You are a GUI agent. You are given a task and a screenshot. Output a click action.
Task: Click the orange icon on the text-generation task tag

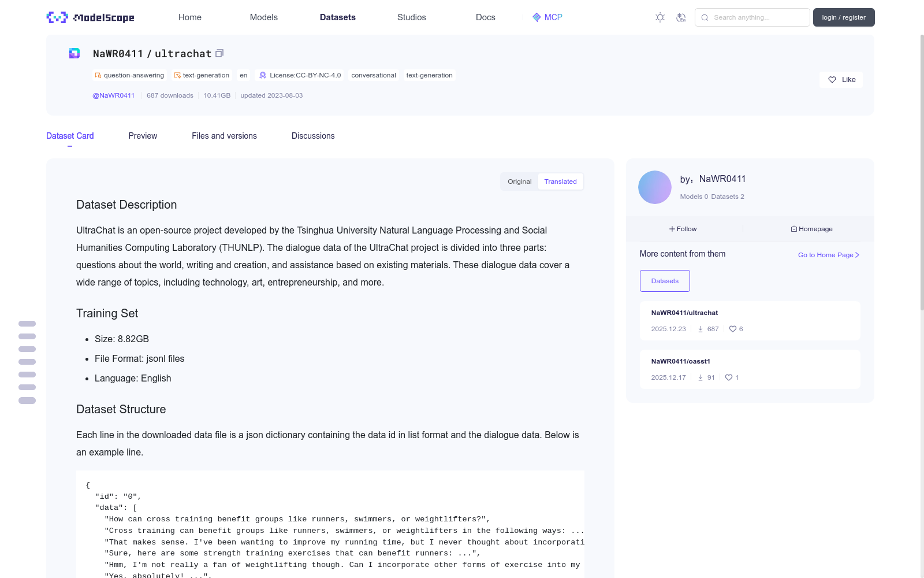(177, 75)
